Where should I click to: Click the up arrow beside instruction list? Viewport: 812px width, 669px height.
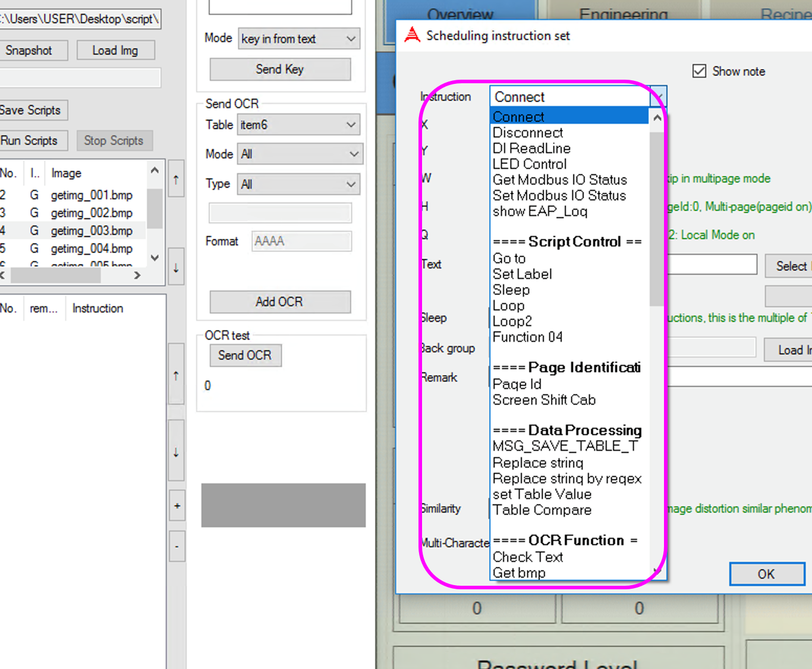point(176,375)
